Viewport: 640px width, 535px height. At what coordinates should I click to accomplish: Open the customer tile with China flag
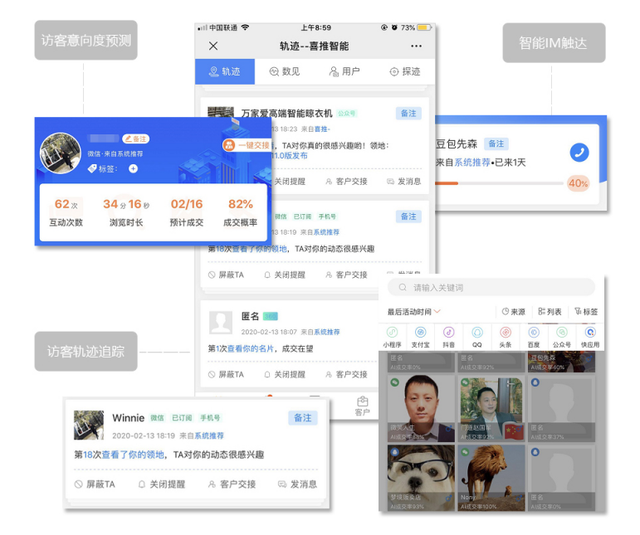491,409
